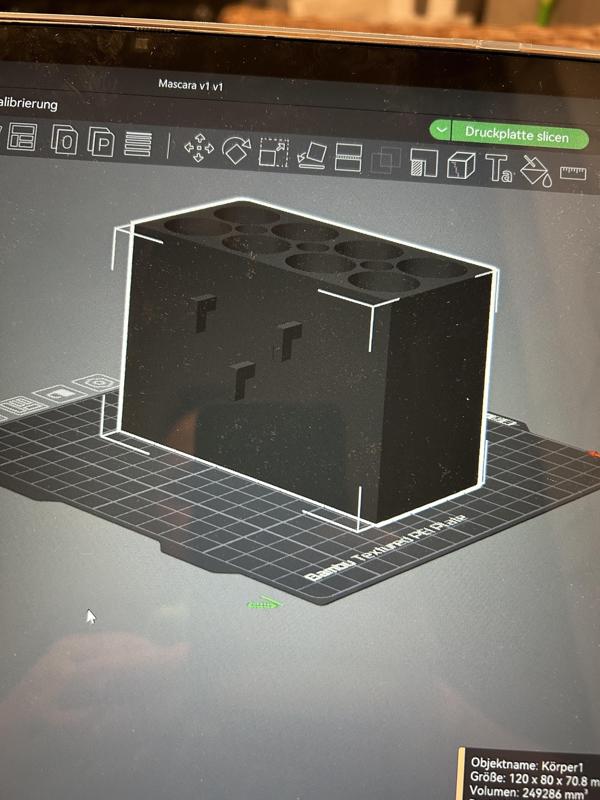This screenshot has width=600, height=800.
Task: Select the Support painting tool
Action: [423, 162]
